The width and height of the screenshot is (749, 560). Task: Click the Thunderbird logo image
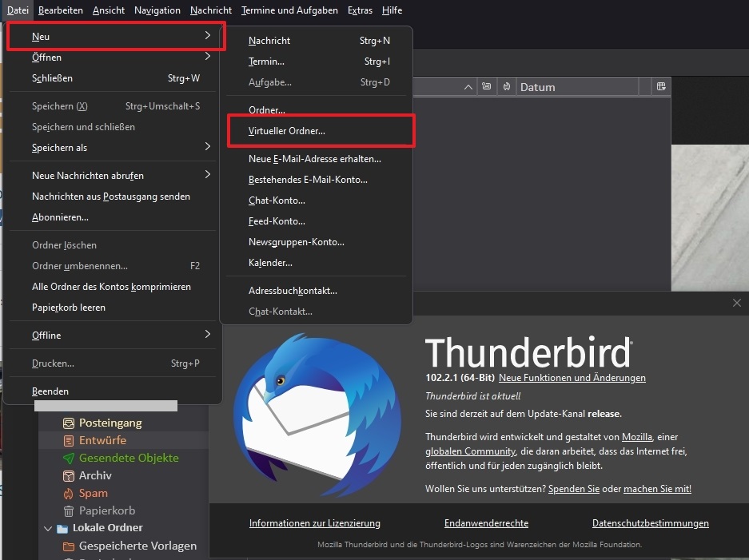point(317,415)
